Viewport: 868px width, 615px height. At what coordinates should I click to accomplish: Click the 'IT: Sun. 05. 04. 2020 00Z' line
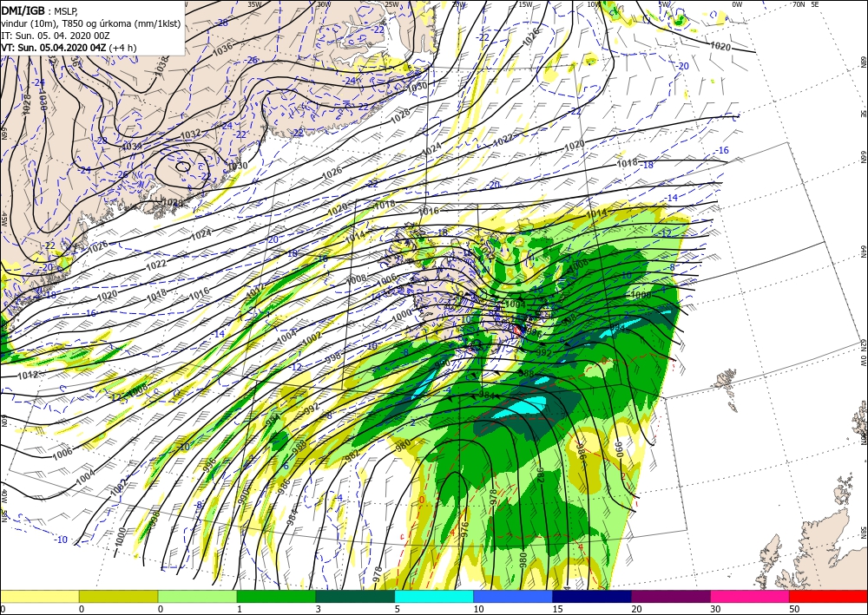[56, 36]
